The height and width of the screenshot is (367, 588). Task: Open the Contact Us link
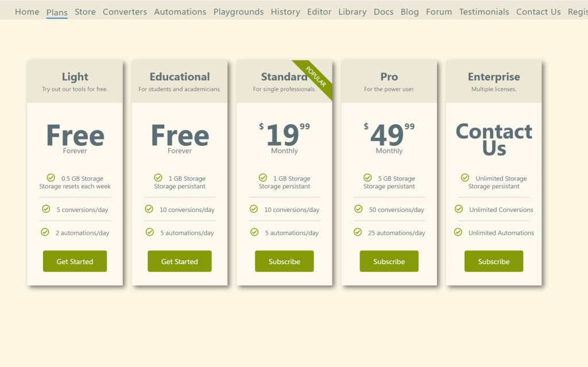(x=538, y=11)
